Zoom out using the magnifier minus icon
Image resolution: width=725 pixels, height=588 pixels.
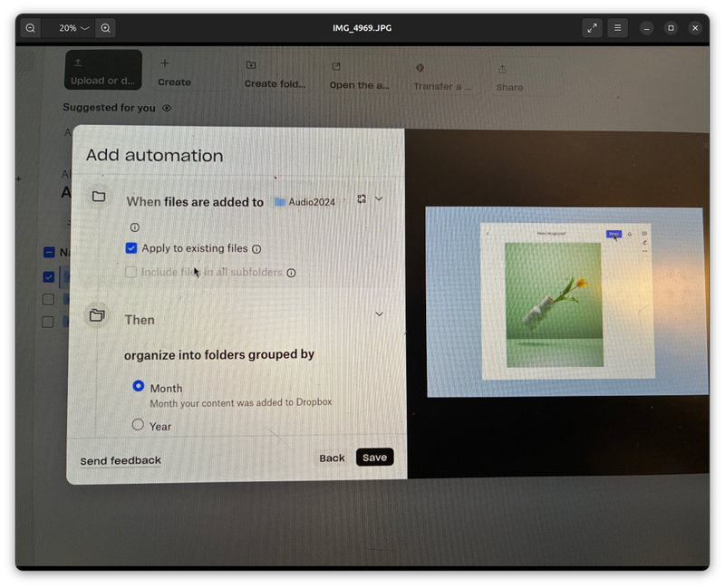coord(30,28)
